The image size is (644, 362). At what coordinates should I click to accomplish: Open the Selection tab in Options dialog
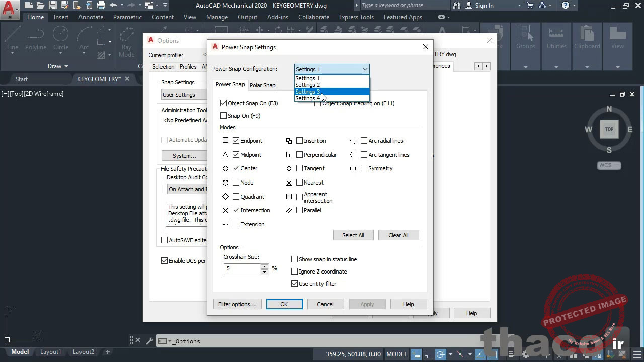(x=164, y=67)
